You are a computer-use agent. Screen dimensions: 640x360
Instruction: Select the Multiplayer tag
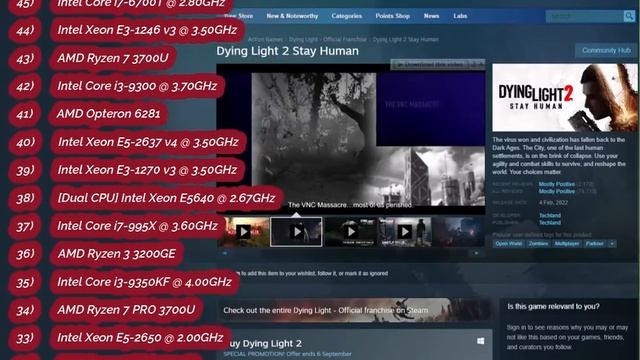pyautogui.click(x=567, y=244)
